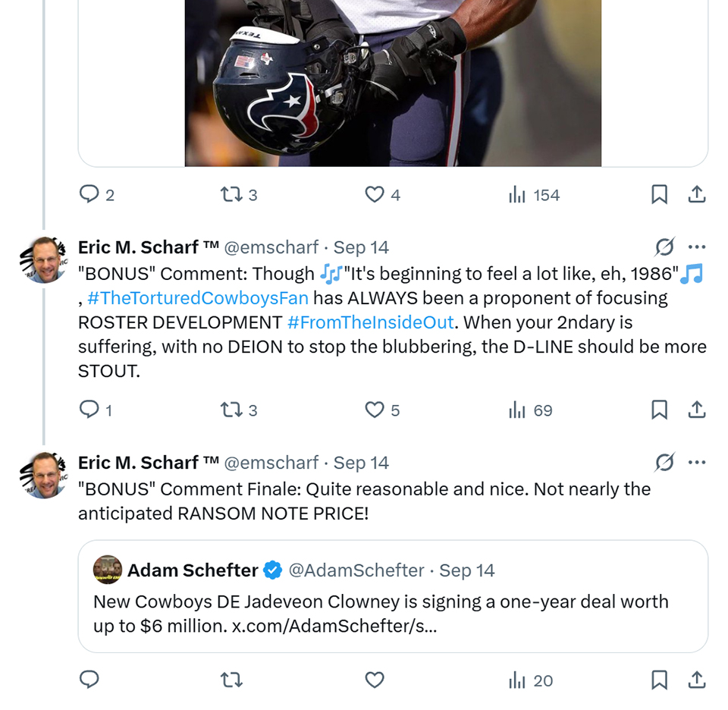Open the #FromTheInsideOut hashtag
This screenshot has height=710, width=728.
[x=370, y=322]
